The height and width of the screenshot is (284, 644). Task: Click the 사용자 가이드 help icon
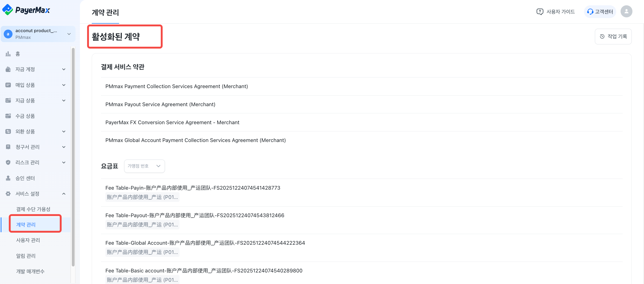tap(540, 12)
